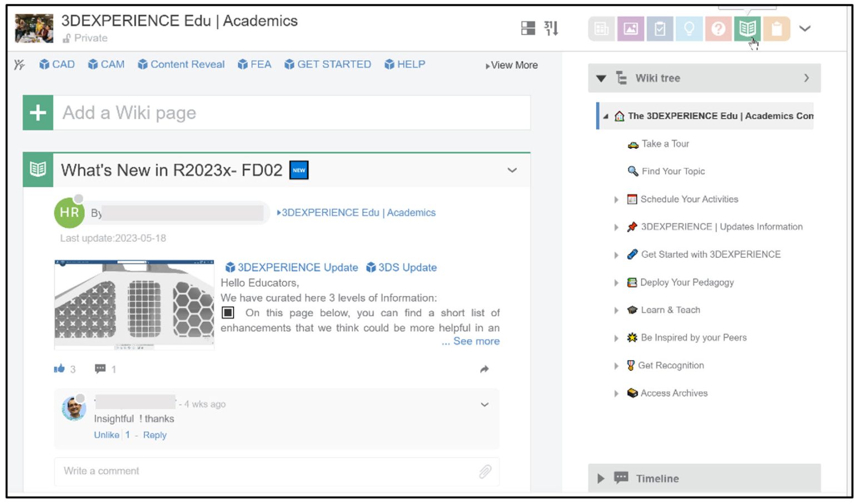Select the CAD tag filter
Screen dimensions: 854x504
click(61, 64)
